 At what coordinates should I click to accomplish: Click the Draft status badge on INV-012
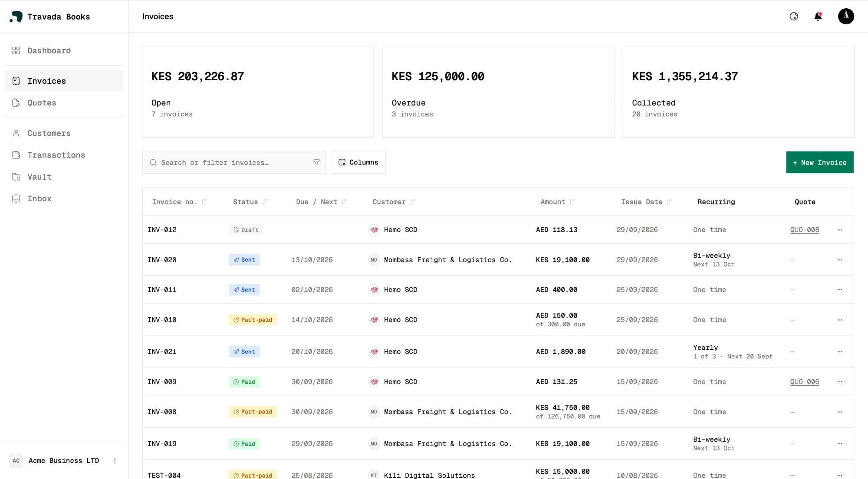pyautogui.click(x=246, y=230)
